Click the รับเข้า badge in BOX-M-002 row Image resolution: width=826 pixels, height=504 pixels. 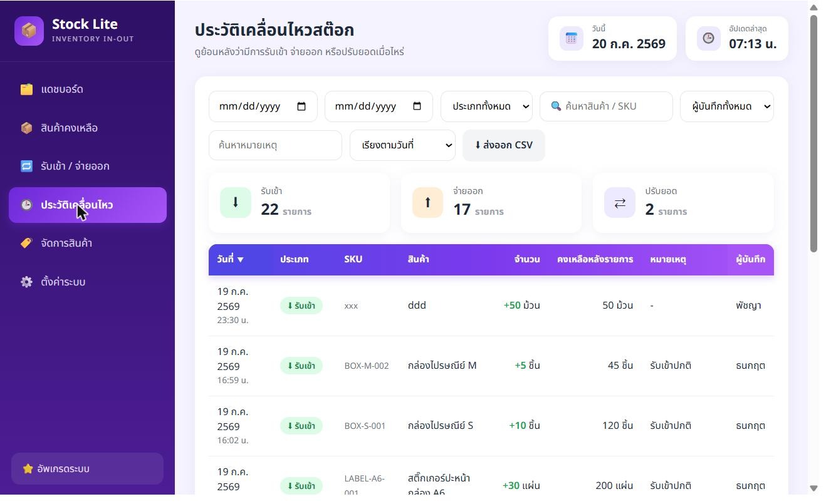coord(301,366)
